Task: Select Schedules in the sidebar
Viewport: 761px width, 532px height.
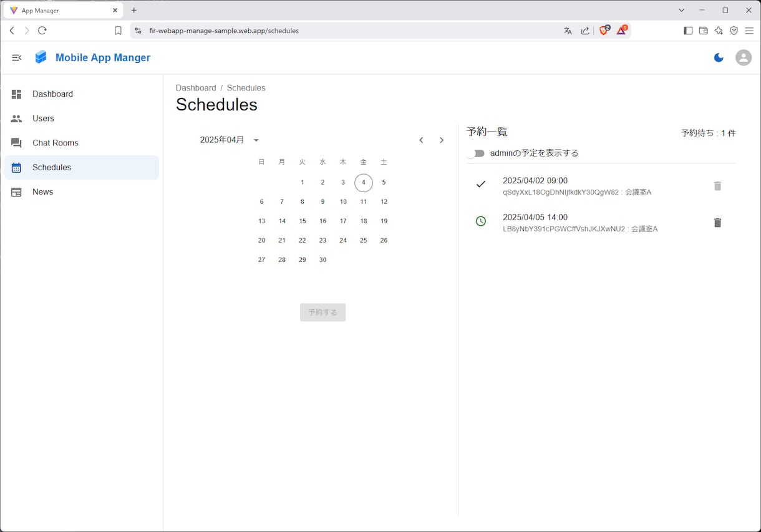Action: (x=82, y=167)
